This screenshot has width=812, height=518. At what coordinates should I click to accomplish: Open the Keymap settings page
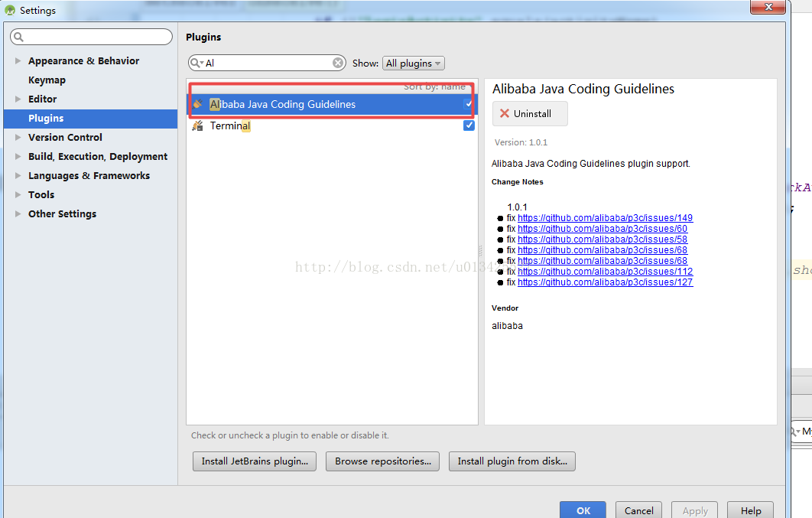tap(47, 80)
